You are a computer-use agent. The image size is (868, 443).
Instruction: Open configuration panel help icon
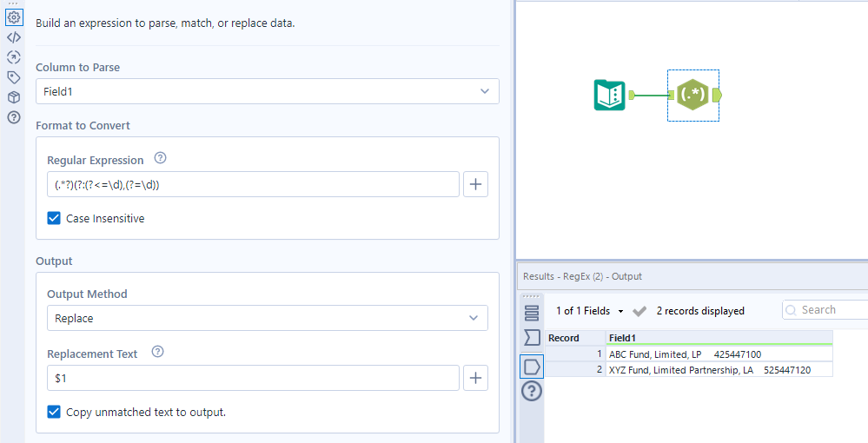click(x=14, y=117)
